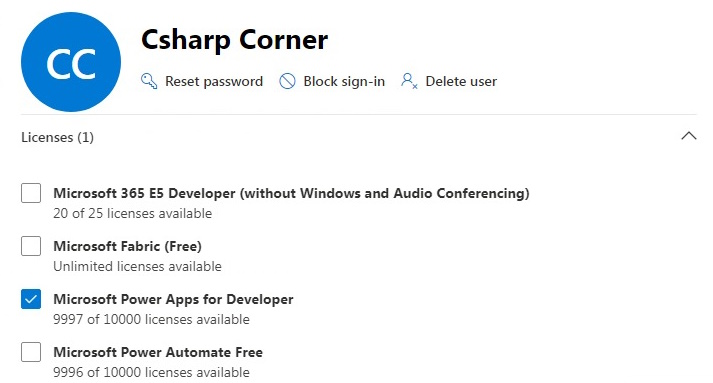This screenshot has height=383, width=713.
Task: Click the Licenses (1) section heading
Action: pyautogui.click(x=57, y=137)
